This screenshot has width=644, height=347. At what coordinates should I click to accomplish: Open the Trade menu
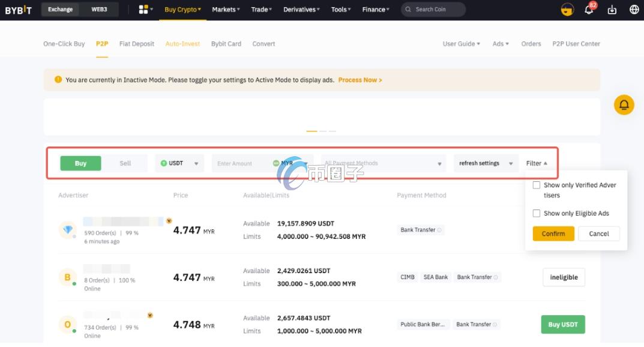point(262,10)
